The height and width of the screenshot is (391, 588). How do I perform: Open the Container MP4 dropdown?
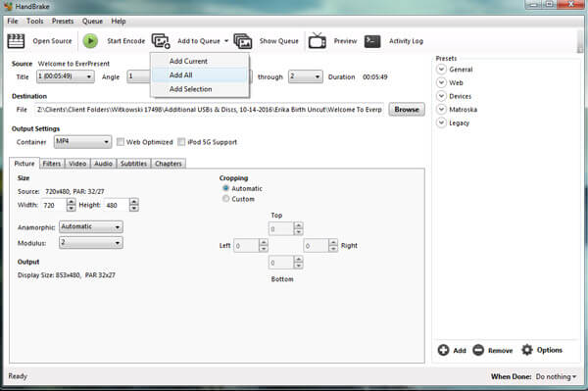82,142
